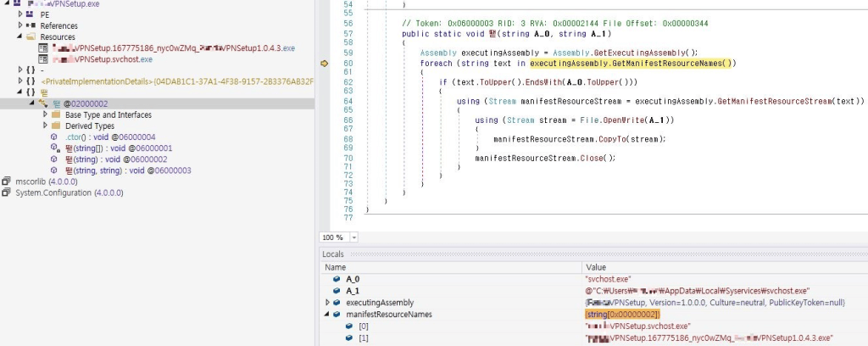Click the value "svchost.exe" of A_0
Screen dimensions: 868x346
coord(608,279)
